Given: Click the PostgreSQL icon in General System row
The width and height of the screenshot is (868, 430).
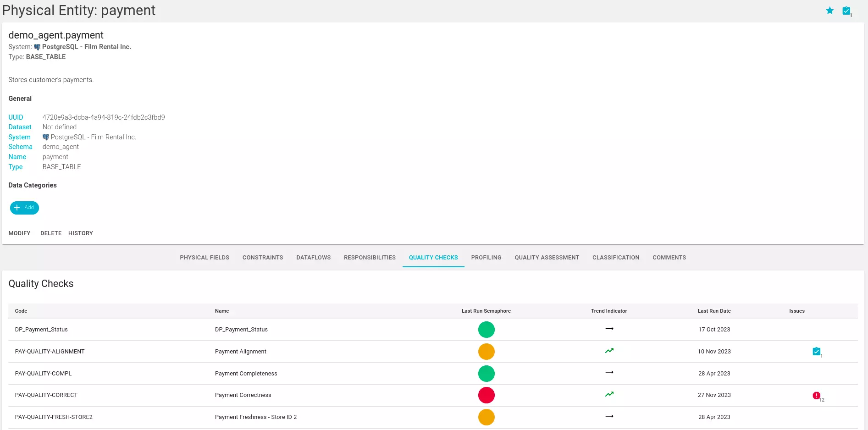Looking at the screenshot, I should [x=46, y=137].
